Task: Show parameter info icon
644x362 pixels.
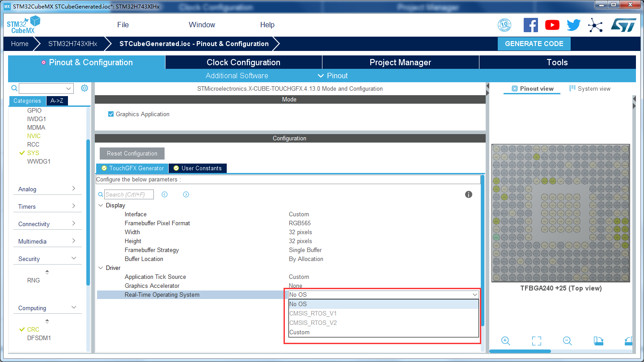Action: pos(469,194)
